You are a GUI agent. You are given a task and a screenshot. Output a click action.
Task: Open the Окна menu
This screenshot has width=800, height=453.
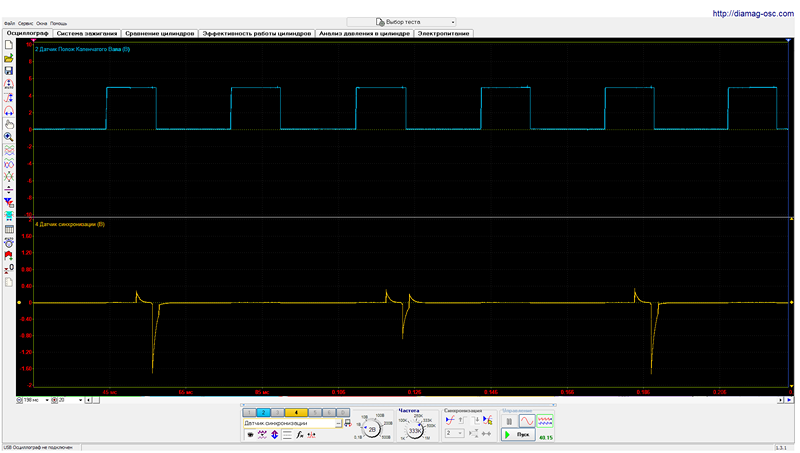click(x=41, y=23)
